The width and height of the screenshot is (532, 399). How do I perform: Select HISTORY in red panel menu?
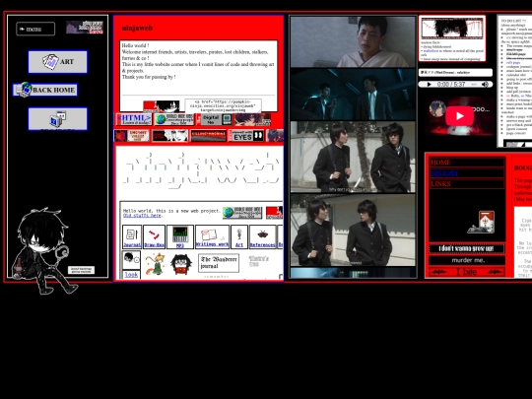[467, 173]
